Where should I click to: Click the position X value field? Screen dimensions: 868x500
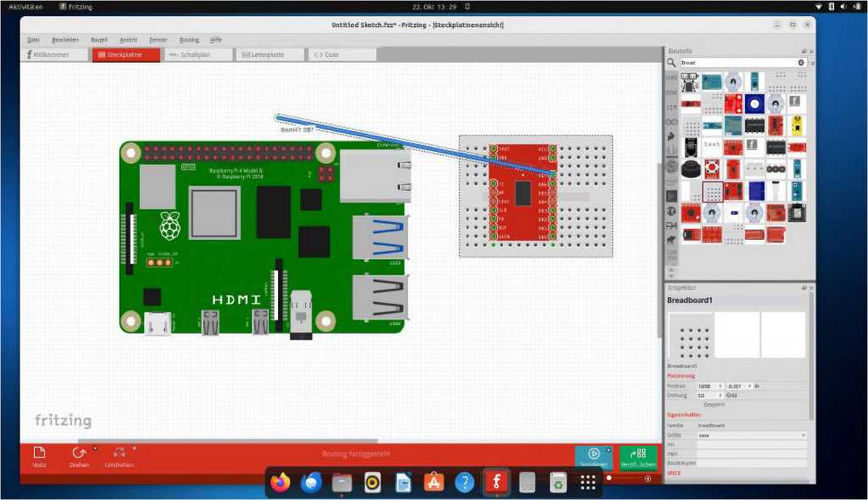710,386
